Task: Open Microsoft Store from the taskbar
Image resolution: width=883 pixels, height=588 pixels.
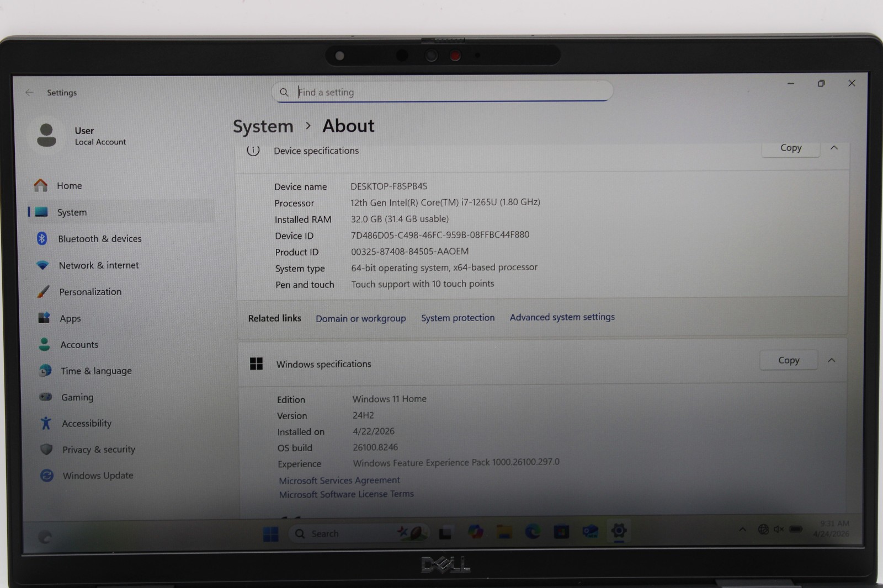Action: [x=561, y=532]
